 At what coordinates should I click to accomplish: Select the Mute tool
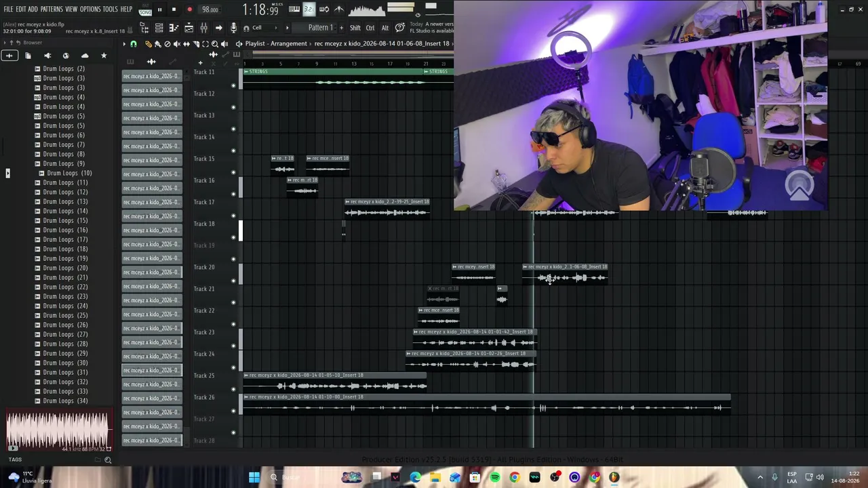177,44
